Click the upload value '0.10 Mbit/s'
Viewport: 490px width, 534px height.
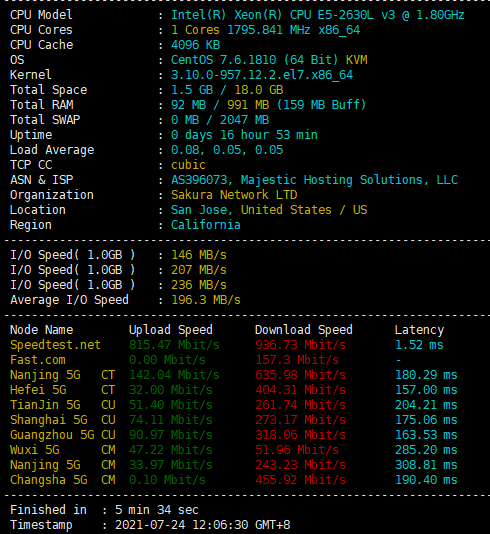(167, 480)
